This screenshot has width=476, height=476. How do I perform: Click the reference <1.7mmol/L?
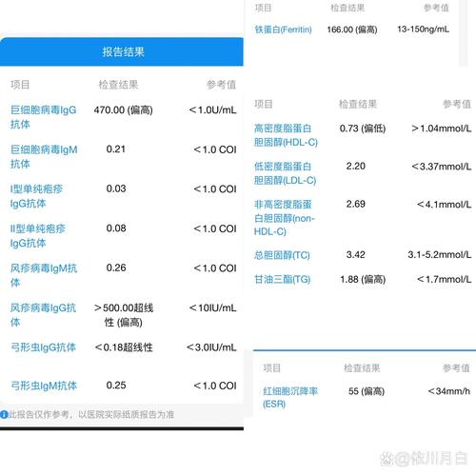[445, 279]
